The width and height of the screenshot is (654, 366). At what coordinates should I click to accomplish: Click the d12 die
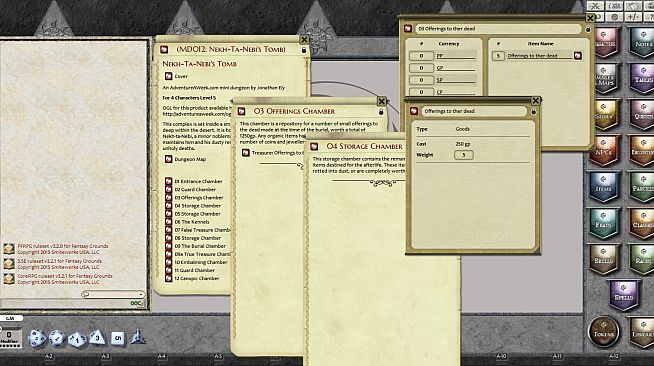[57, 338]
